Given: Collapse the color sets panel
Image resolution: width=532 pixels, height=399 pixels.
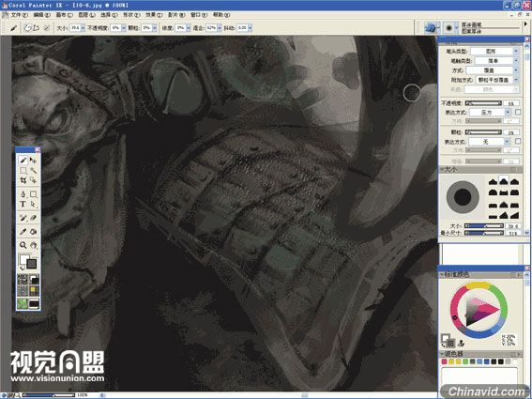Looking at the screenshot, I should point(443,354).
